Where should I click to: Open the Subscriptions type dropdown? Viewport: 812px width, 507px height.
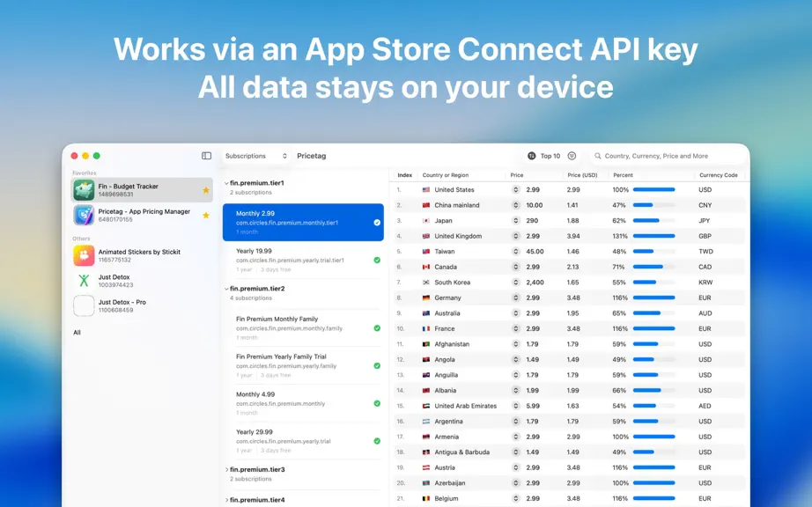click(x=255, y=156)
